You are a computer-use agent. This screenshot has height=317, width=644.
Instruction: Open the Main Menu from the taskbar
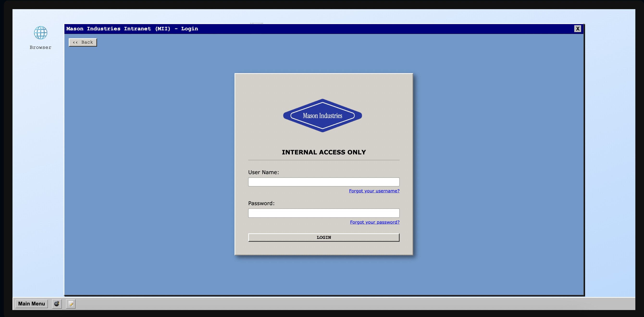coord(31,304)
